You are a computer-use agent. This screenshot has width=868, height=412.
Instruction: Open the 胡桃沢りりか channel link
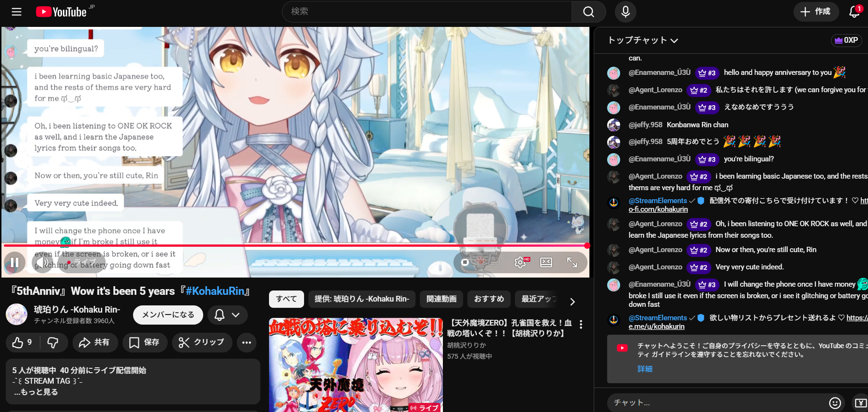click(466, 345)
